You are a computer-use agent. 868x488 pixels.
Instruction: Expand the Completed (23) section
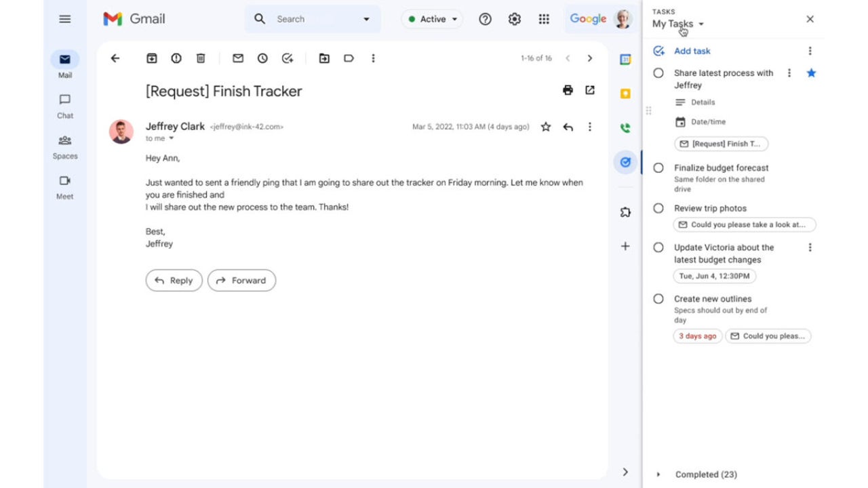658,474
